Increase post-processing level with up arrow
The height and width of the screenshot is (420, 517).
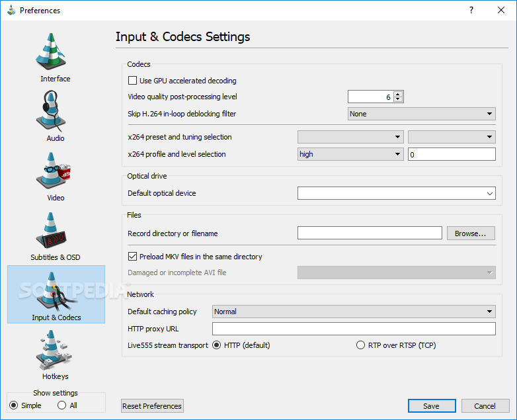point(398,94)
